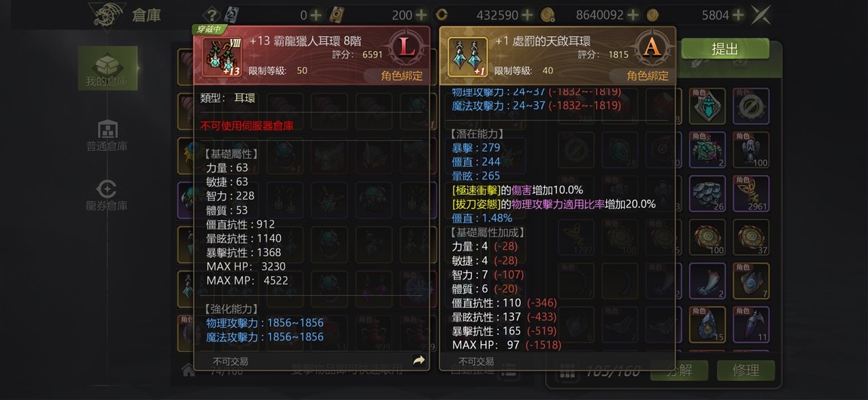Click the 分解 button

[x=678, y=370]
